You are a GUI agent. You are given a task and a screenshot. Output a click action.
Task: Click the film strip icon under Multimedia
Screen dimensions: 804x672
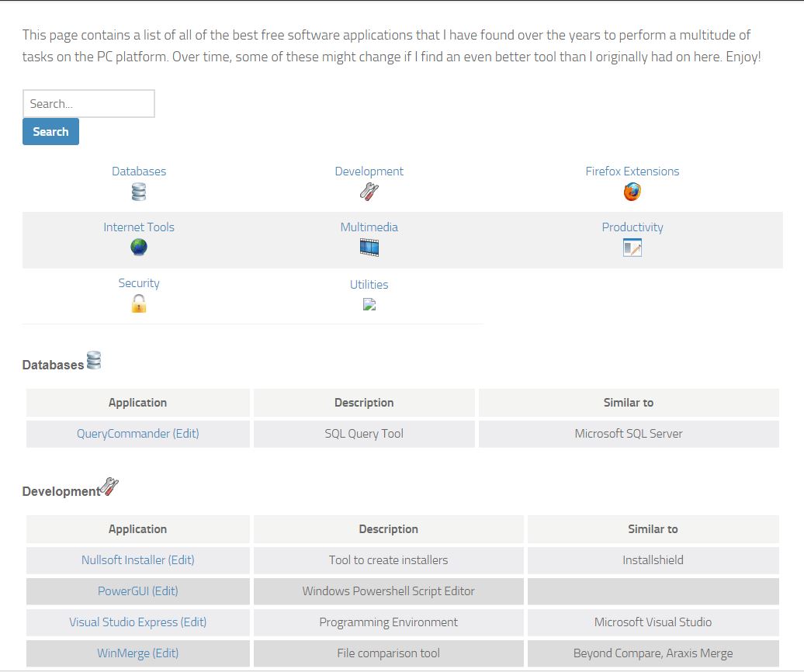(x=369, y=248)
